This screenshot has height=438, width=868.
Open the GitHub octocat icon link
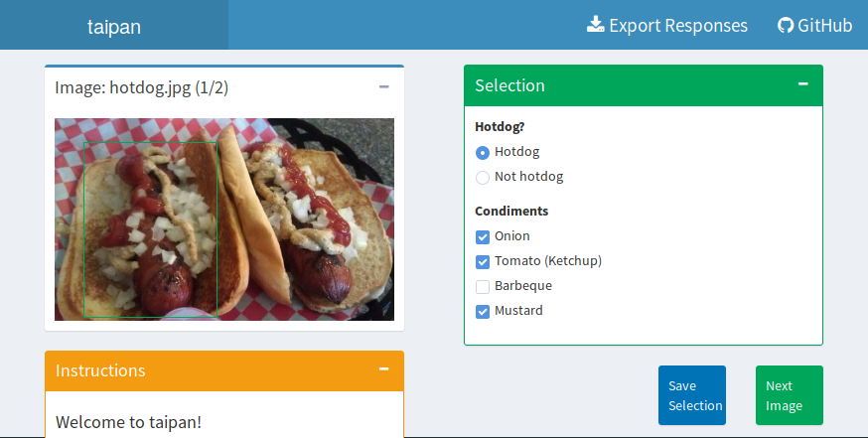tap(786, 25)
